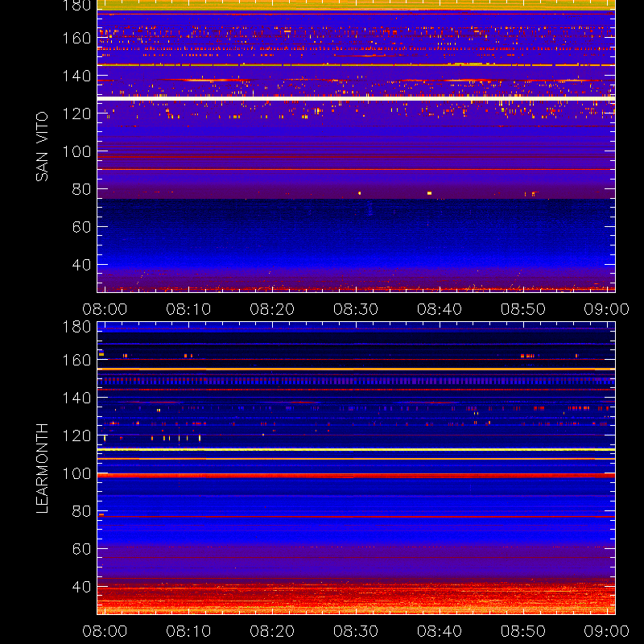
Task: Click the 09:00 time label under San Vito plot
Action: (x=607, y=309)
